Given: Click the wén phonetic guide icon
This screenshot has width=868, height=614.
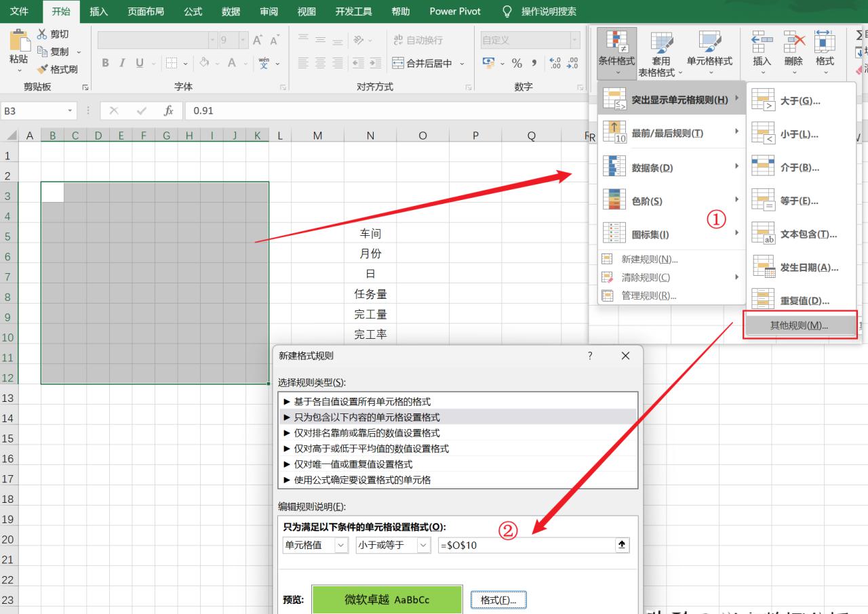Looking at the screenshot, I should [264, 63].
